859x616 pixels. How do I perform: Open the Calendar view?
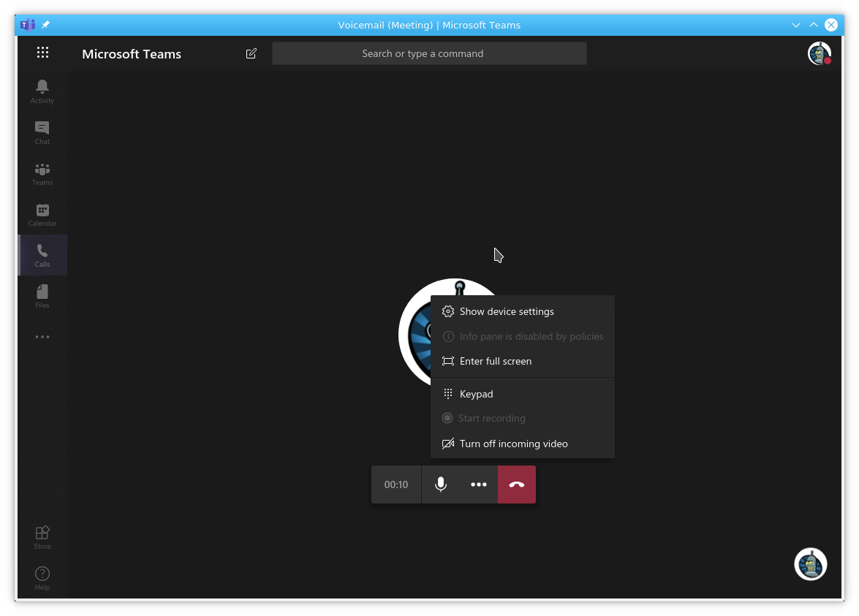pos(42,213)
